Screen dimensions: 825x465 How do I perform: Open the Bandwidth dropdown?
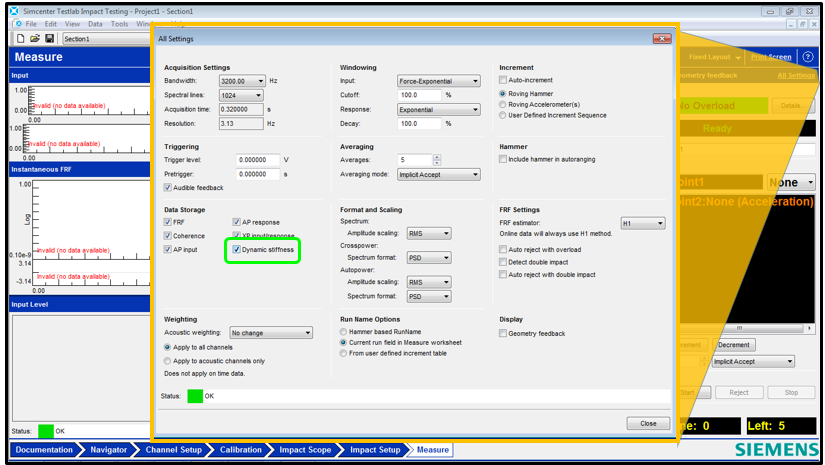click(x=261, y=81)
